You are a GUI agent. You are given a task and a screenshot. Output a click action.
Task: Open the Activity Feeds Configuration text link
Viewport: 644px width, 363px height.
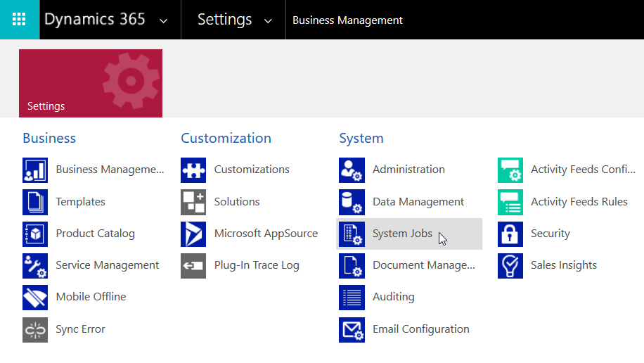point(584,170)
